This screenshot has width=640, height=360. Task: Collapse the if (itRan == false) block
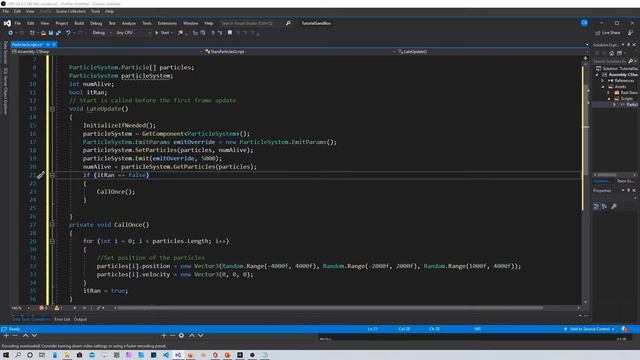[52, 175]
